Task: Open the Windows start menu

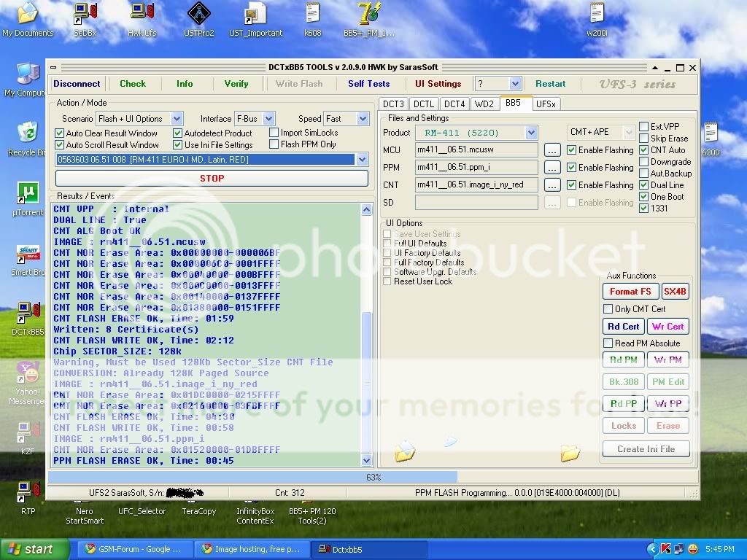Action: coord(34,550)
